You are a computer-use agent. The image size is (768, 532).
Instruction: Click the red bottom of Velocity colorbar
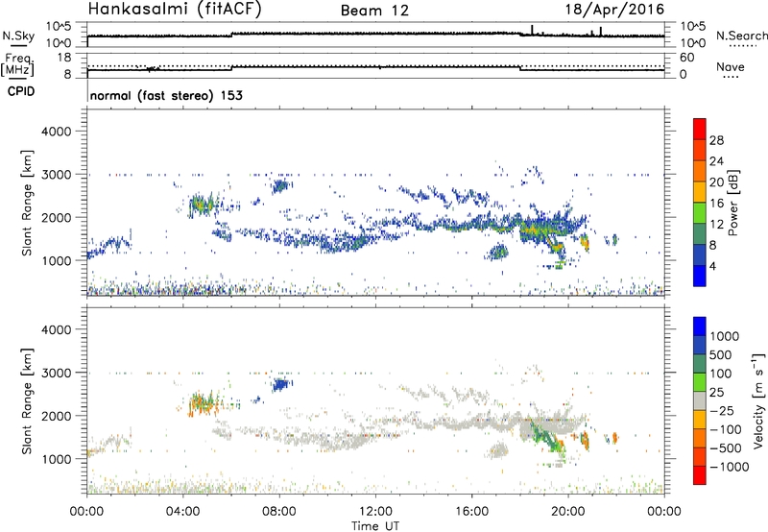700,475
